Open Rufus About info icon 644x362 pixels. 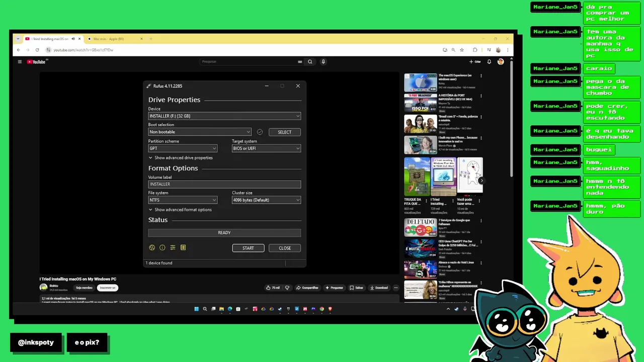pos(162,247)
